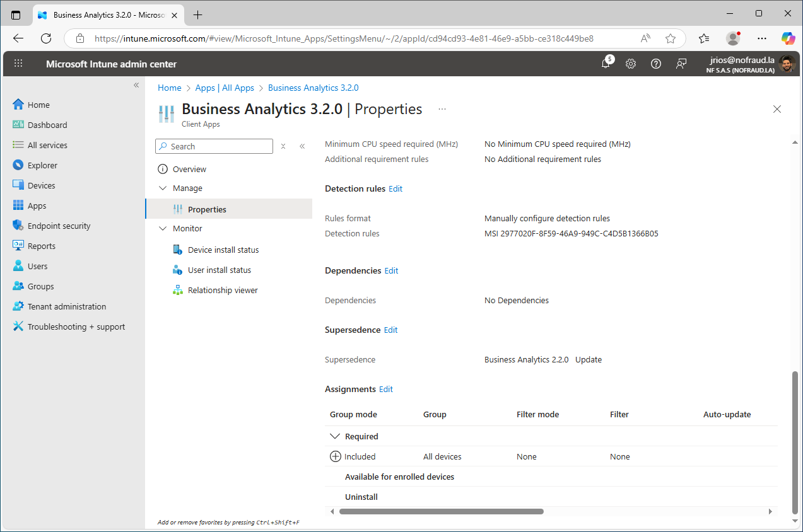
Task: Open Edge Settings and more menu
Action: tap(762, 38)
